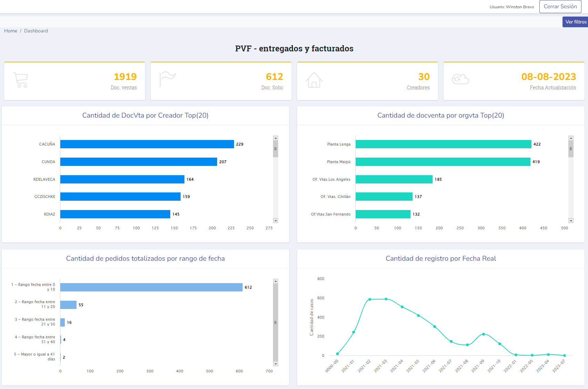Select the 2021-02 peak point on line chart
The height and width of the screenshot is (389, 588).
pyautogui.click(x=370, y=299)
